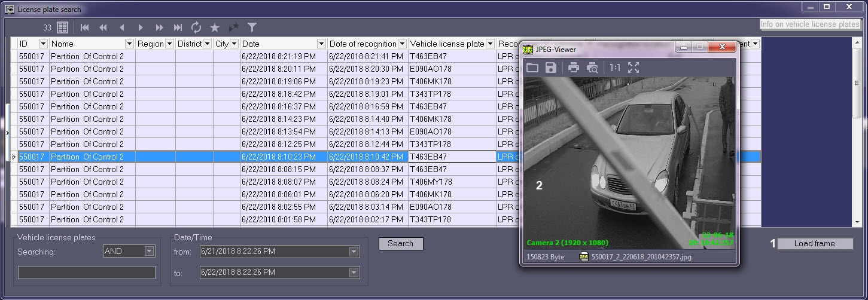This screenshot has width=868, height=300.
Task: Open print preview in JPEG-Viewer
Action: (592, 68)
